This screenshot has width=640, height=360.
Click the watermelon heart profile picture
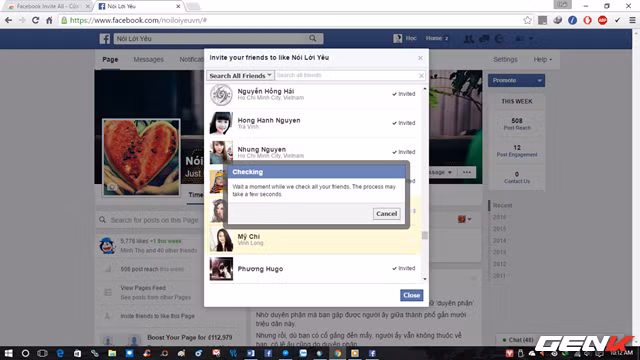tap(141, 157)
